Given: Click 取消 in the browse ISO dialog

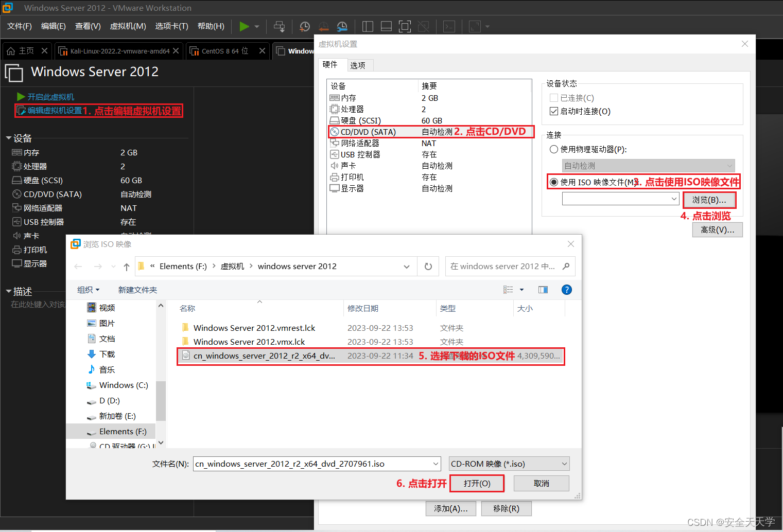Looking at the screenshot, I should coord(542,483).
